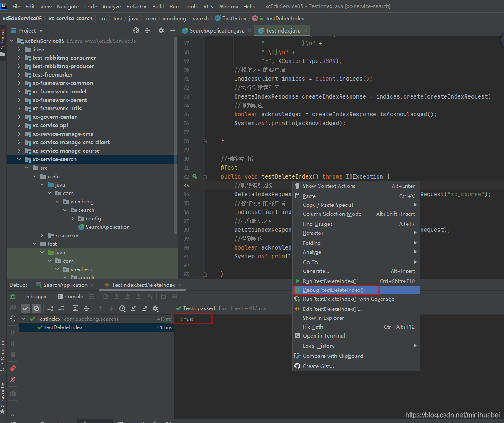Viewport: 504px width, 423px height.
Task: Click Evaluate Expression calculator icon
Action: (164, 296)
